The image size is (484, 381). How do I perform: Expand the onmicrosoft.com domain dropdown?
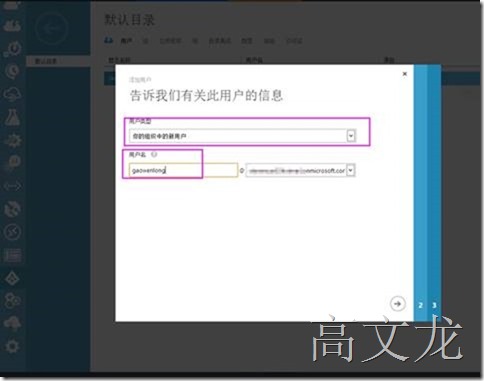pyautogui.click(x=350, y=171)
